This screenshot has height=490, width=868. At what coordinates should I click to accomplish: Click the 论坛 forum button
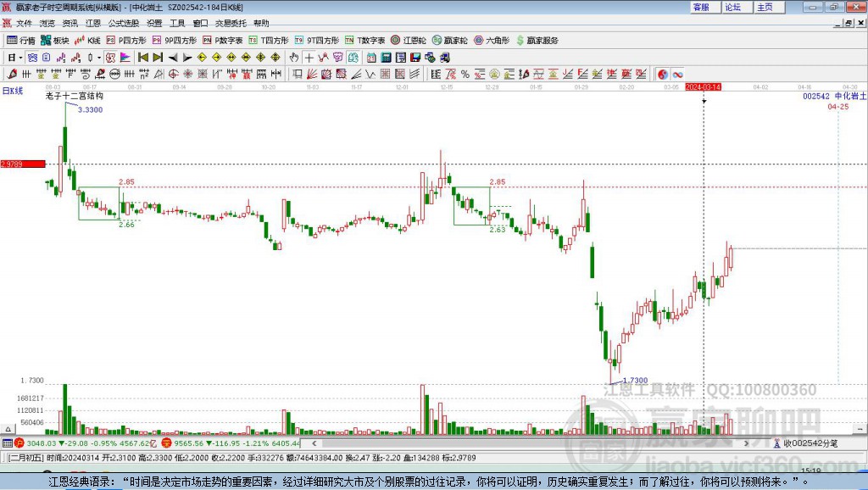[737, 7]
